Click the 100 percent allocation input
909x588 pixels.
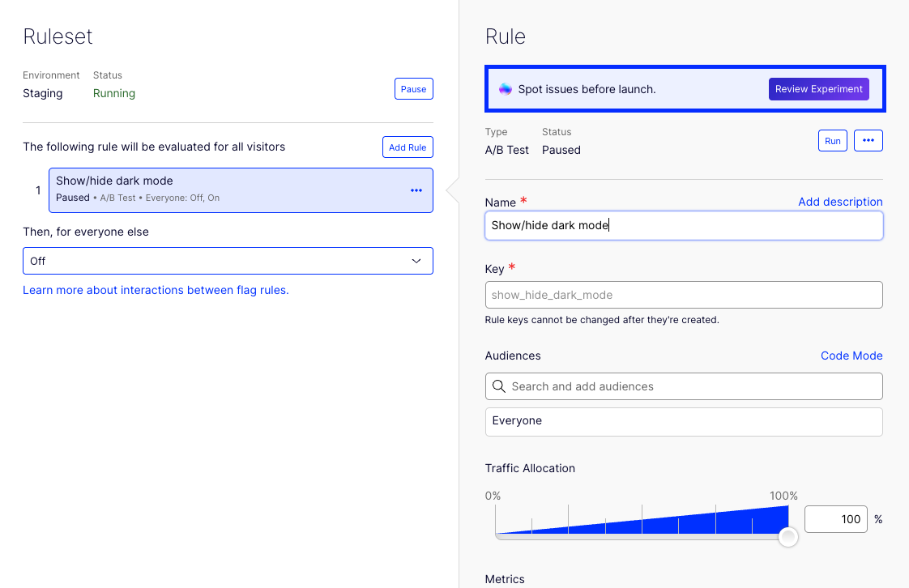point(835,518)
